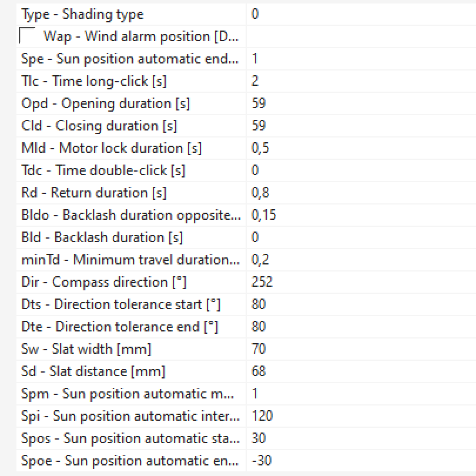
Task: Toggle the Wap wind alarm position checkbox
Action: (28, 36)
